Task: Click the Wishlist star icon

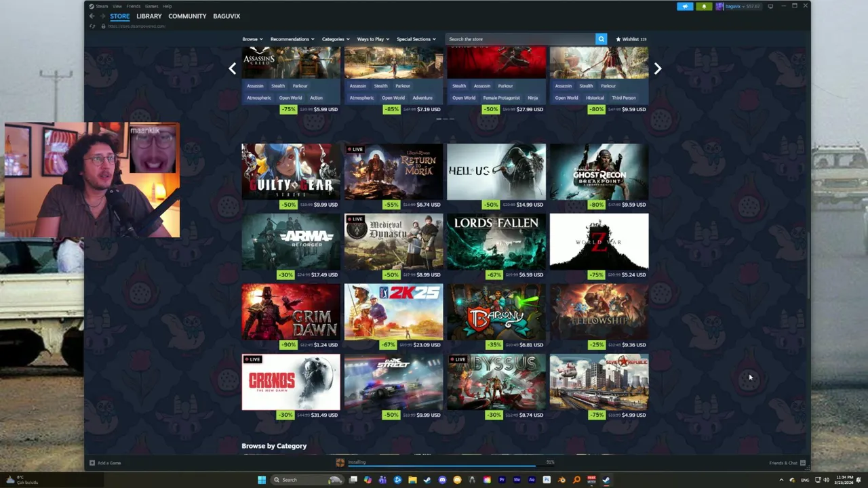Action: tap(618, 39)
